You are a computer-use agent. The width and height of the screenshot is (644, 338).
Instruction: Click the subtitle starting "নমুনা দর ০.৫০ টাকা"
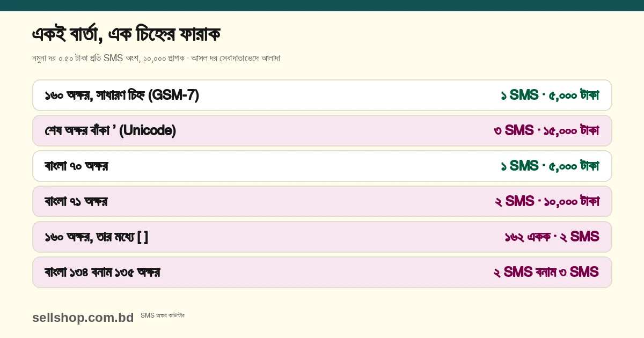pyautogui.click(x=156, y=58)
